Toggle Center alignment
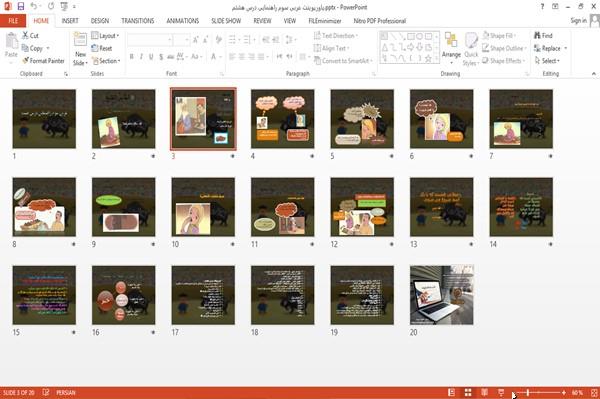This screenshot has height=399, width=600. (242, 57)
